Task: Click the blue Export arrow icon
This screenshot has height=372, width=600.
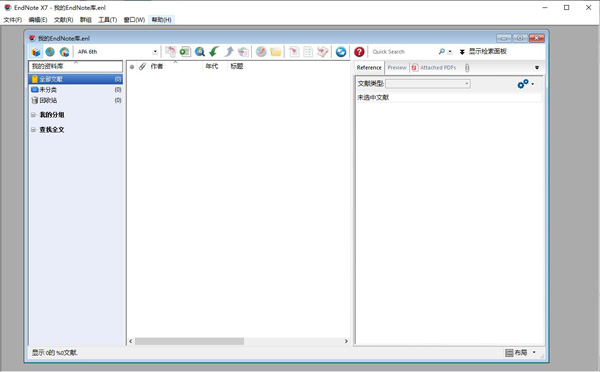Action: (229, 52)
